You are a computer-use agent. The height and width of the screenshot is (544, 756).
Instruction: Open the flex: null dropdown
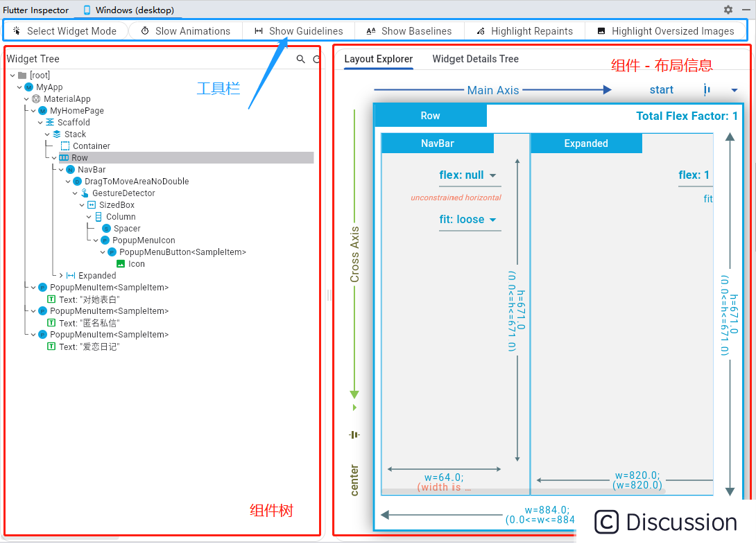pyautogui.click(x=470, y=175)
